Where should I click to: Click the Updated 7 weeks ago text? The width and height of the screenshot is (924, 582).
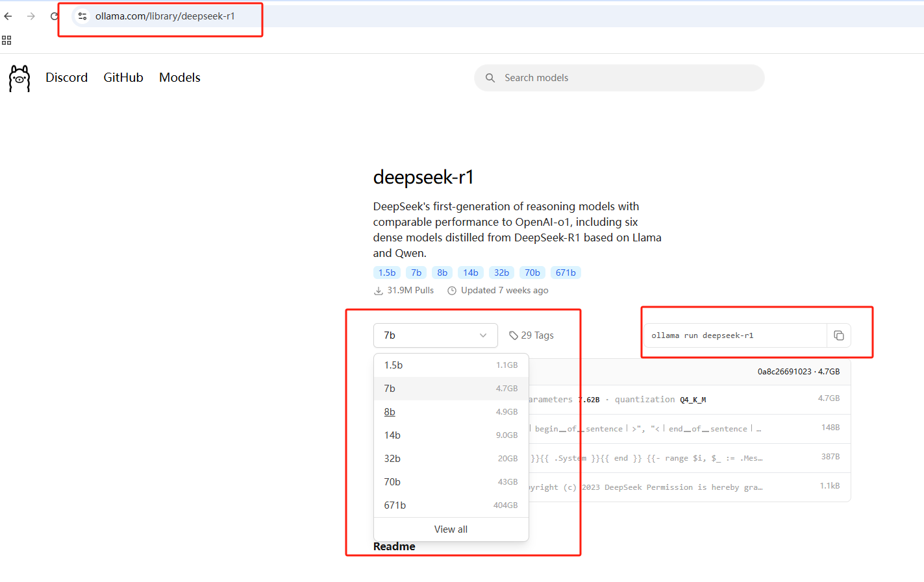505,290
